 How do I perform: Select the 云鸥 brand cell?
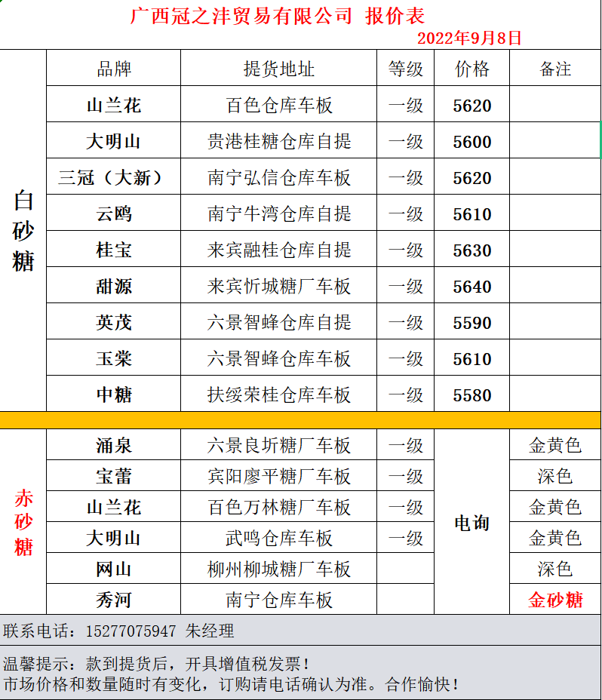(x=113, y=214)
